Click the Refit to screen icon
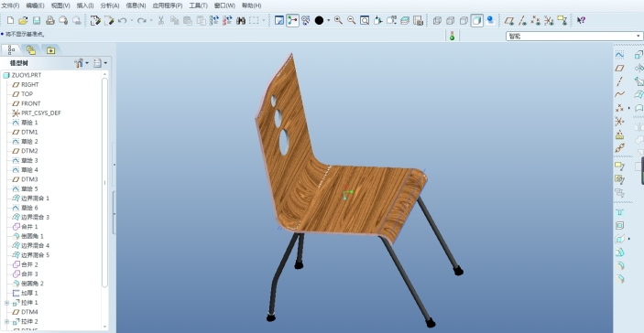 click(x=365, y=20)
